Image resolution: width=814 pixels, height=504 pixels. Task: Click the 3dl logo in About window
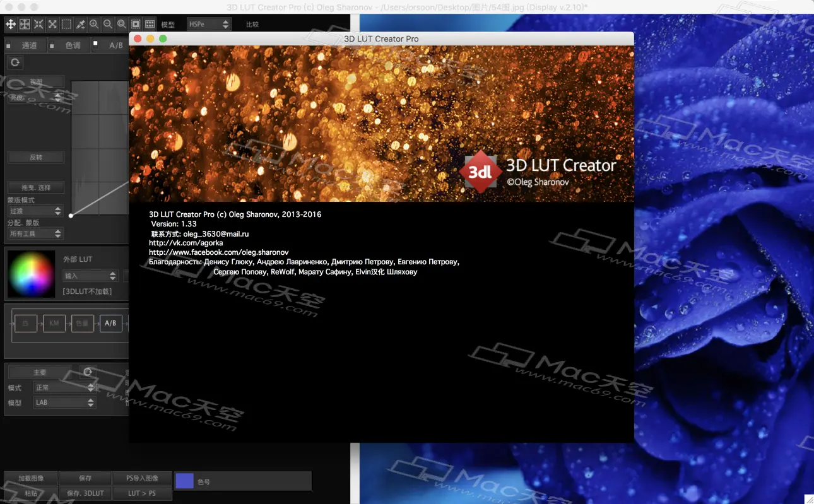(481, 172)
